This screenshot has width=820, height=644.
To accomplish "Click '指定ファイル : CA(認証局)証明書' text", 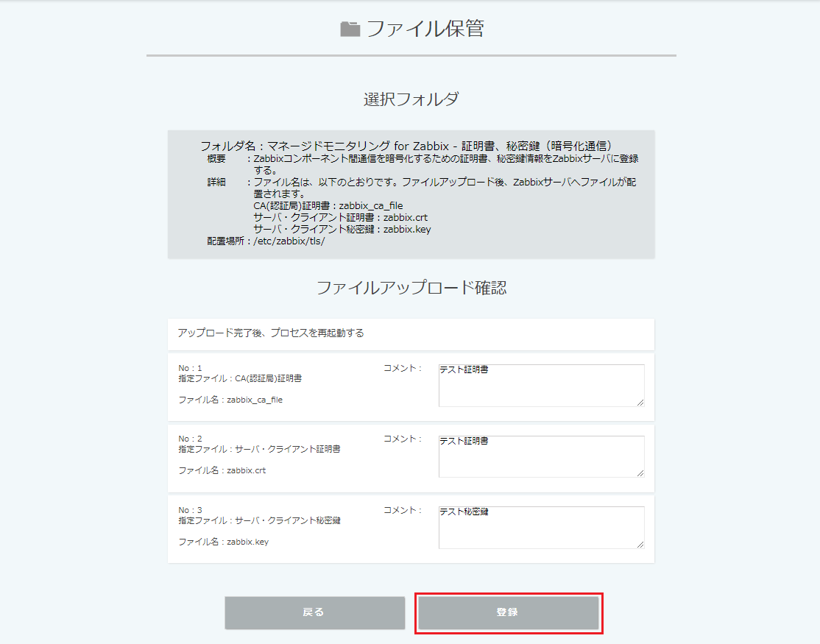I will coord(240,378).
